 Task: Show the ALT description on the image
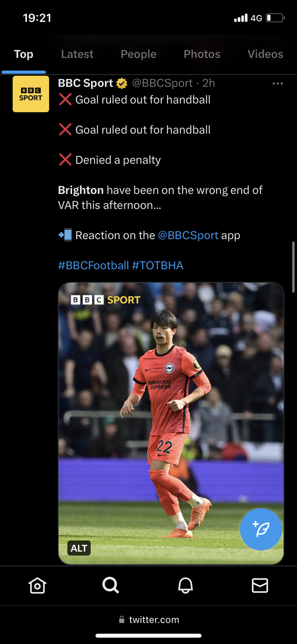[x=79, y=548]
